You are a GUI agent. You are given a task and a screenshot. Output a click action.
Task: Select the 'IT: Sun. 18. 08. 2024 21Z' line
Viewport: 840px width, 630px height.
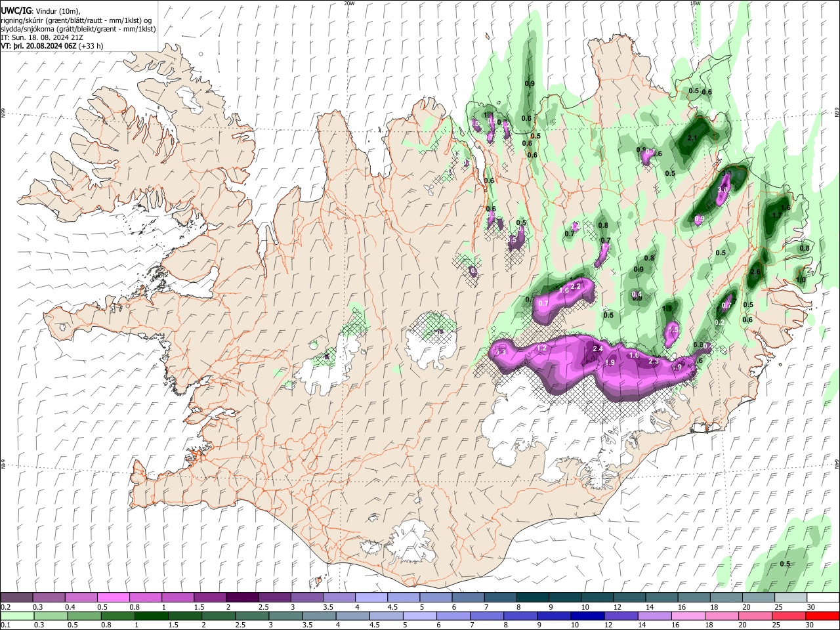(43, 38)
